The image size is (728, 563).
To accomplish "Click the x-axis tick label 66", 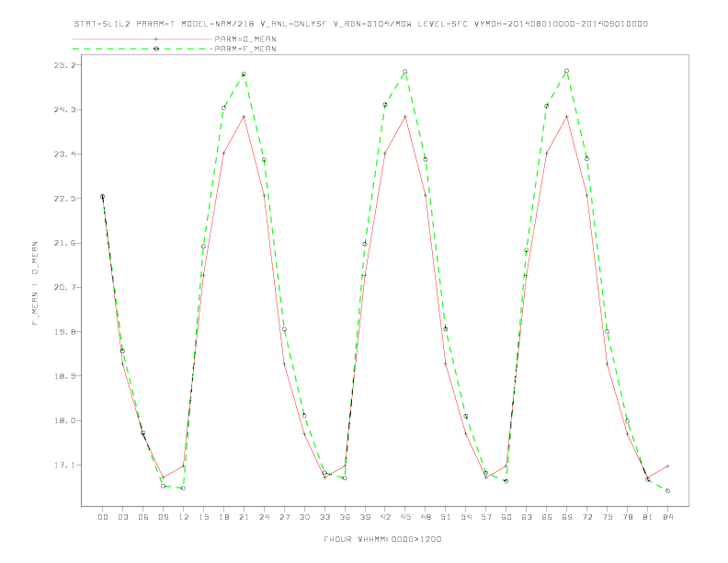I will [547, 517].
